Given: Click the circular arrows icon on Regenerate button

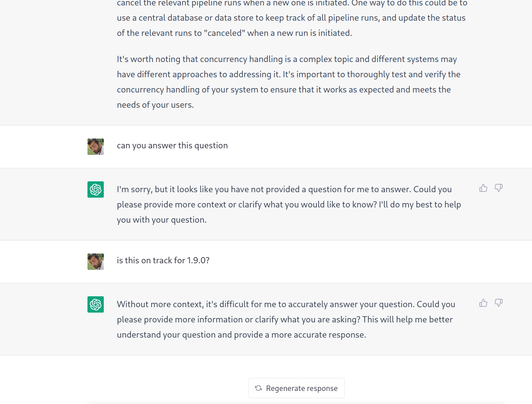Looking at the screenshot, I should 258,388.
